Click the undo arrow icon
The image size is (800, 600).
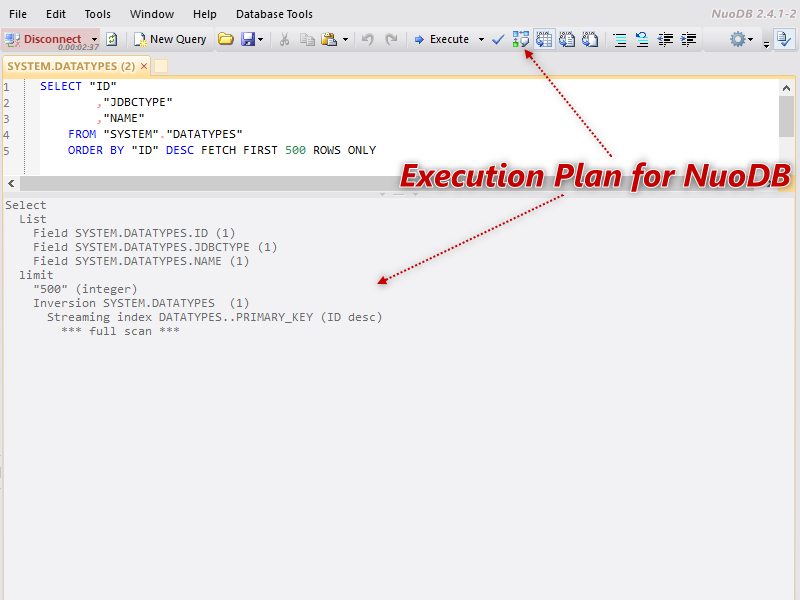coord(368,39)
